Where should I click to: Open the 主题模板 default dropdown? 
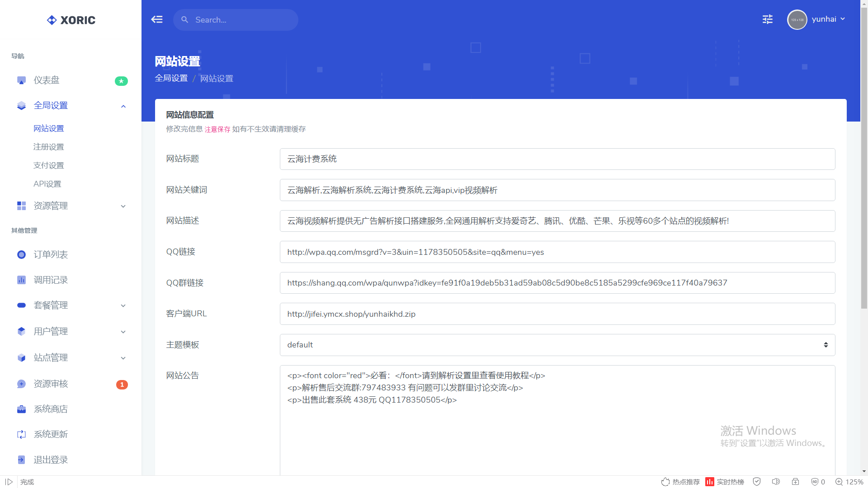pyautogui.click(x=557, y=345)
